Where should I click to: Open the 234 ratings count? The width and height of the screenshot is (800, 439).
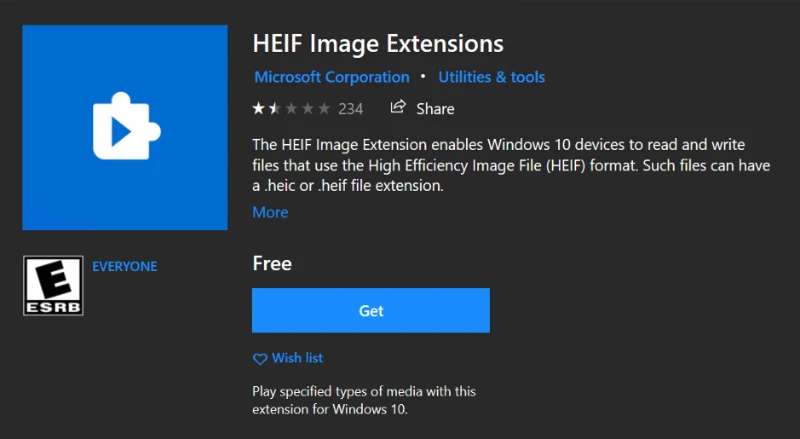pyautogui.click(x=351, y=109)
